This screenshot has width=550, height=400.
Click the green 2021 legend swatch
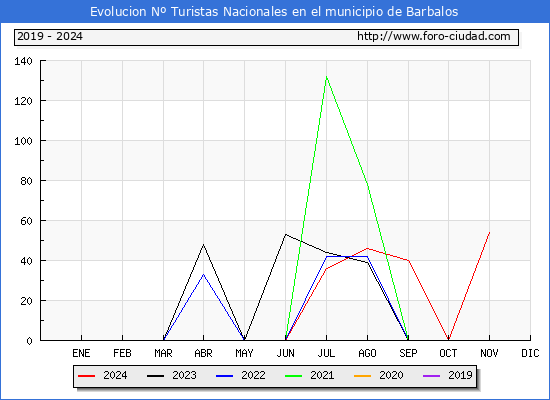pyautogui.click(x=294, y=376)
